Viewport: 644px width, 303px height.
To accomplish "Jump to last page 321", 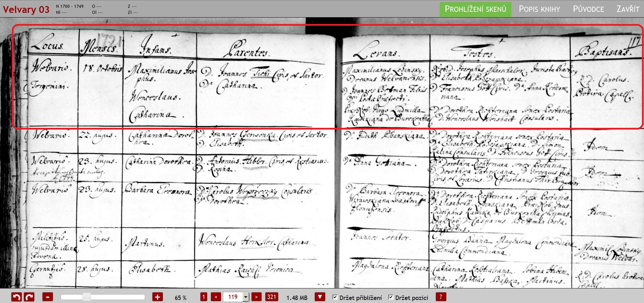I will coord(271,297).
